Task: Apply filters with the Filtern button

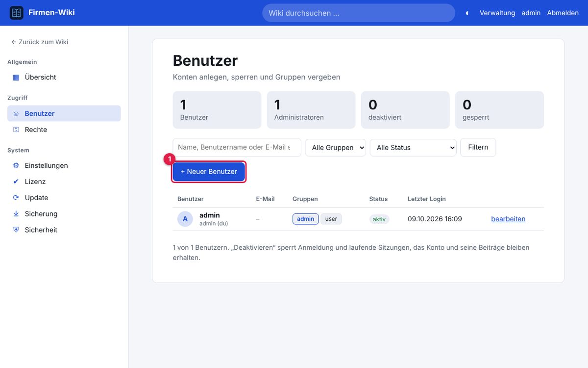Action: [x=478, y=147]
